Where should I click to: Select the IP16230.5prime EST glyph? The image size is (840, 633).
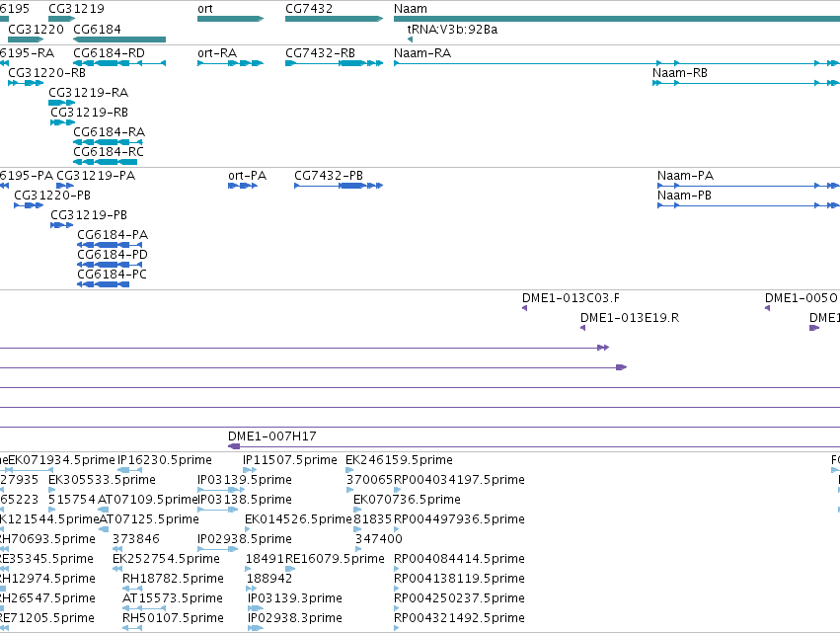click(130, 470)
